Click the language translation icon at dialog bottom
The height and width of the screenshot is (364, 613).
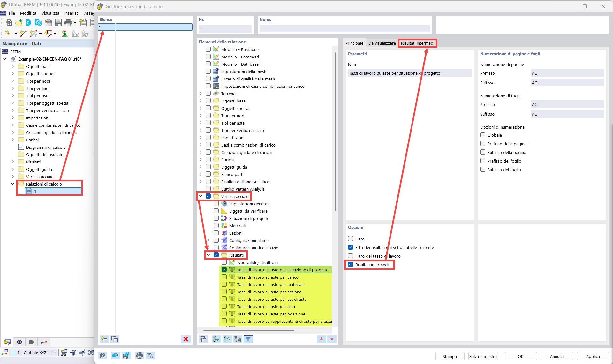[150, 355]
